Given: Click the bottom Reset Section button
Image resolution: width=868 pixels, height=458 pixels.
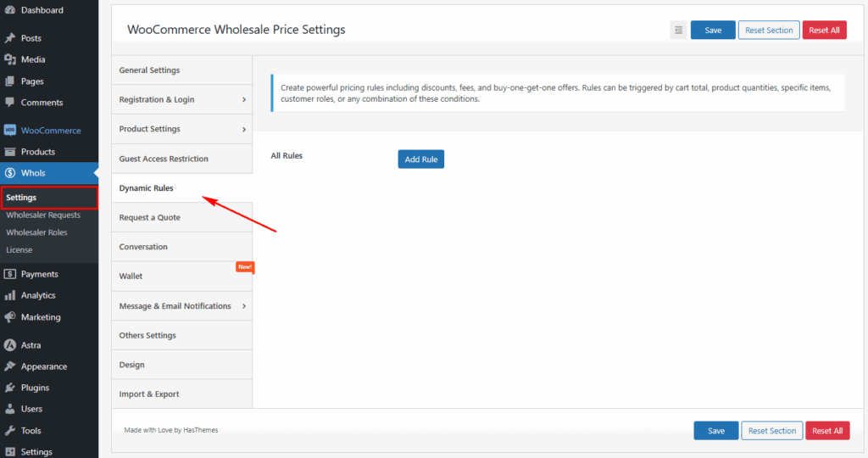Looking at the screenshot, I should pos(772,430).
